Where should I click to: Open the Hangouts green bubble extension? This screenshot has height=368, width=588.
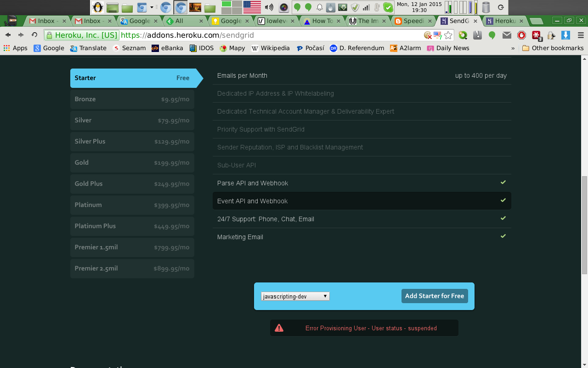(x=492, y=35)
